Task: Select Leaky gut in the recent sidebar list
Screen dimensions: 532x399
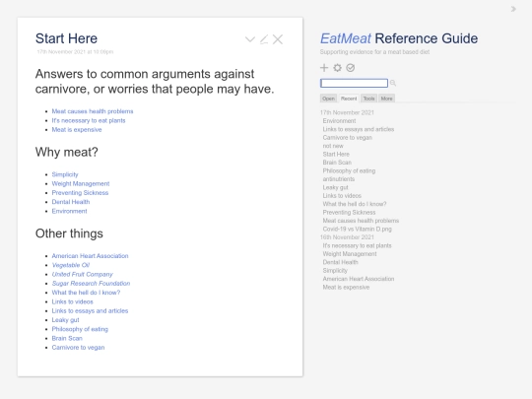Action: coord(335,187)
